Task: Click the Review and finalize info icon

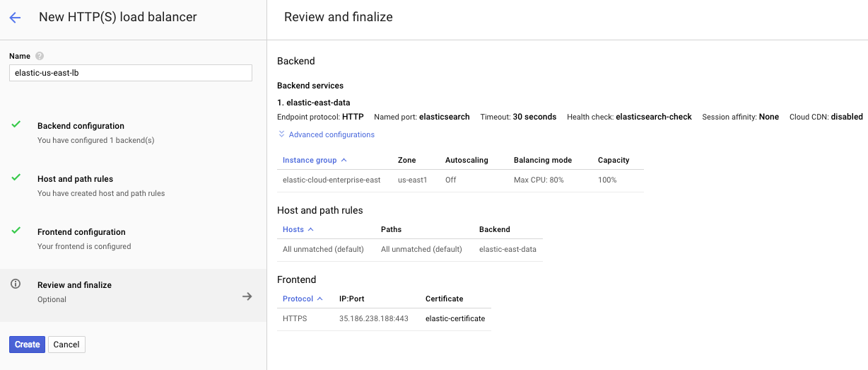Action: 16,284
